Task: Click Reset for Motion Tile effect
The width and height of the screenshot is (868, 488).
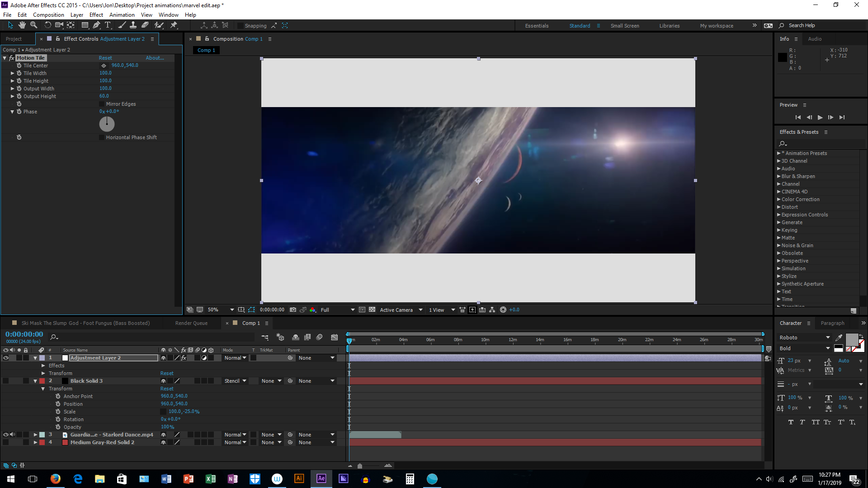Action: coord(105,58)
